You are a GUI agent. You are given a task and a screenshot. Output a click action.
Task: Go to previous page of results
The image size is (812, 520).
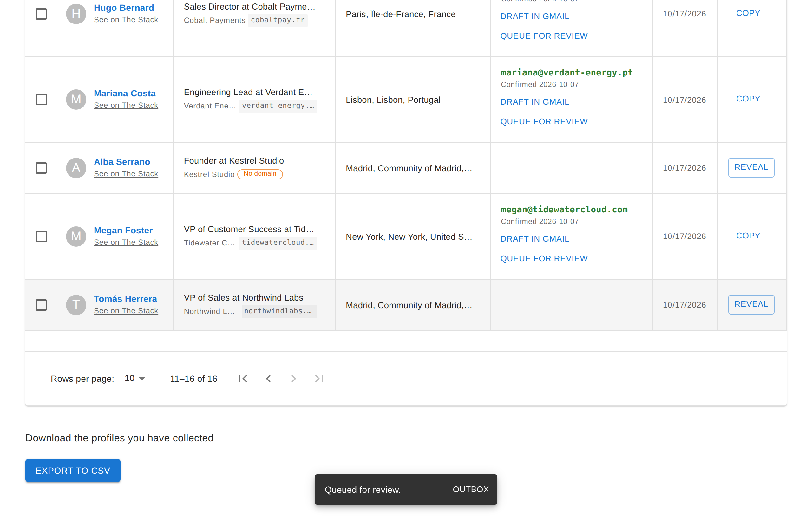(x=268, y=379)
